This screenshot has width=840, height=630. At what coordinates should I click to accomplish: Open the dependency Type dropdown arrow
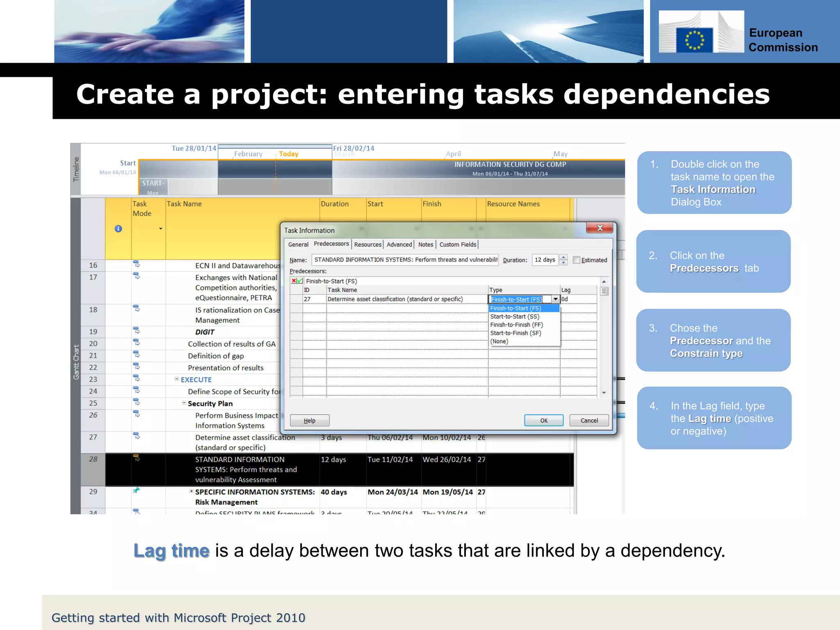click(x=555, y=299)
